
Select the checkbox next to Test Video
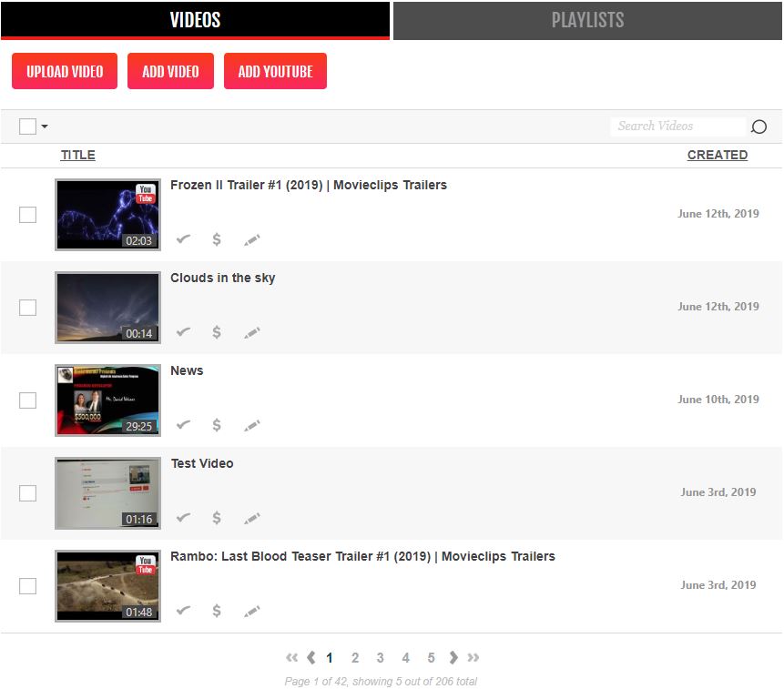click(x=28, y=493)
